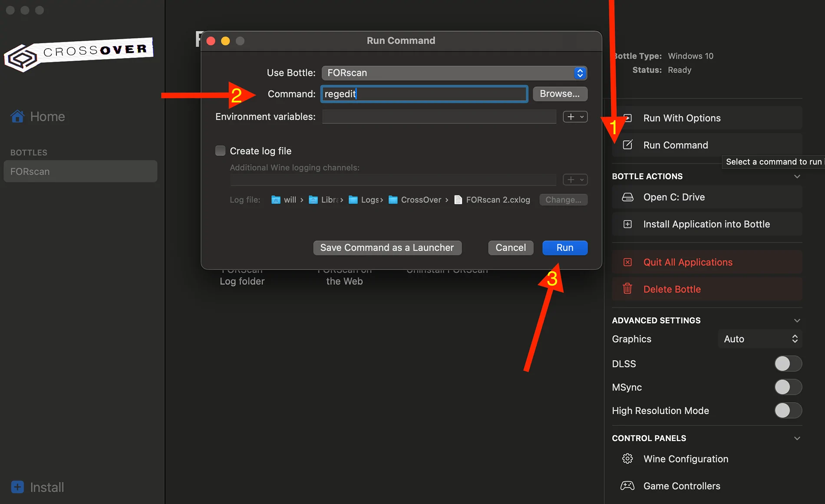Open the Environment variables add menu
The width and height of the screenshot is (825, 504).
coord(575,117)
